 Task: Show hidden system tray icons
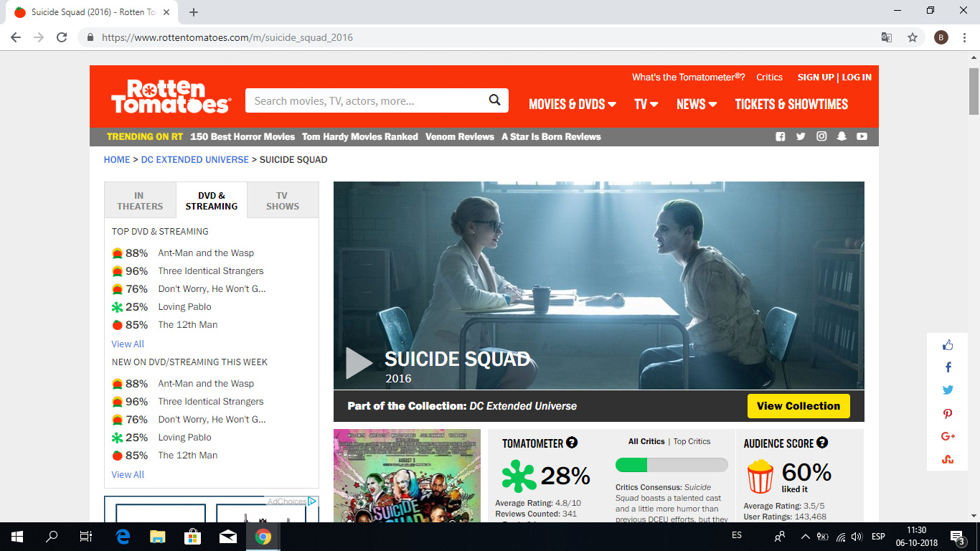pos(805,537)
